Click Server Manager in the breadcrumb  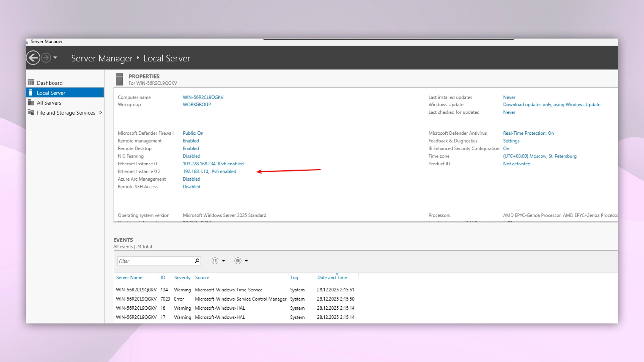pyautogui.click(x=102, y=58)
